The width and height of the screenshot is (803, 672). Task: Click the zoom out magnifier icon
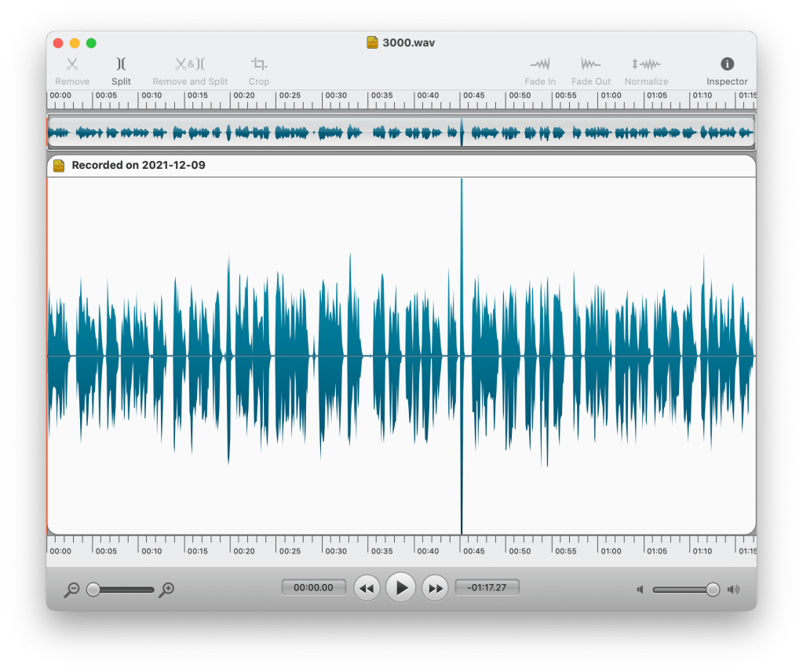(72, 590)
